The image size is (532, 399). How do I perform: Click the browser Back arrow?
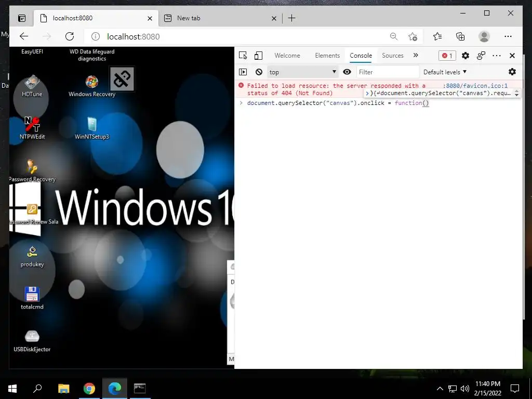[24, 36]
